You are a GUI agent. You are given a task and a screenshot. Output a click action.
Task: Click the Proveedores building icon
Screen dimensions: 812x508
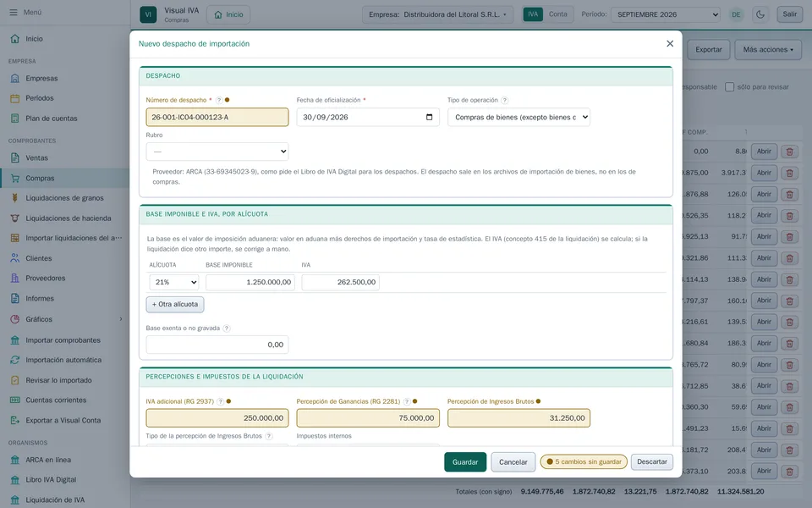click(15, 278)
